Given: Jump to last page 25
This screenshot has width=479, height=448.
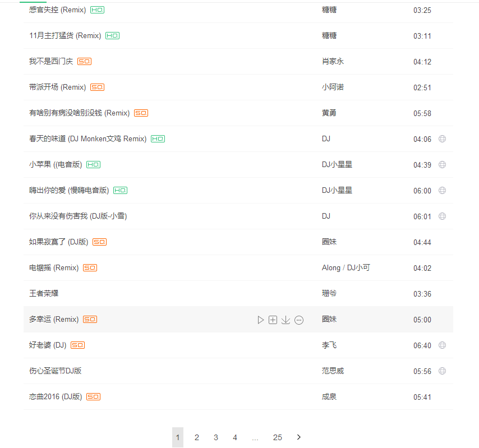Looking at the screenshot, I should point(278,437).
